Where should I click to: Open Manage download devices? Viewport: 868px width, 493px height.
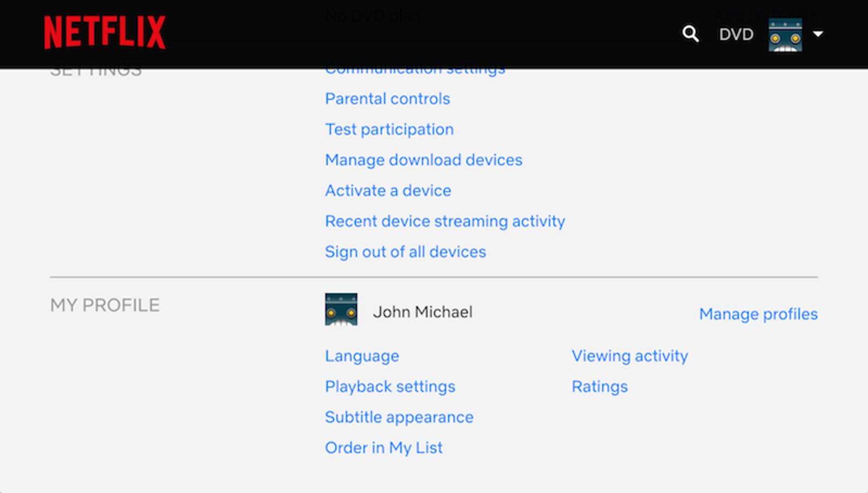point(424,160)
